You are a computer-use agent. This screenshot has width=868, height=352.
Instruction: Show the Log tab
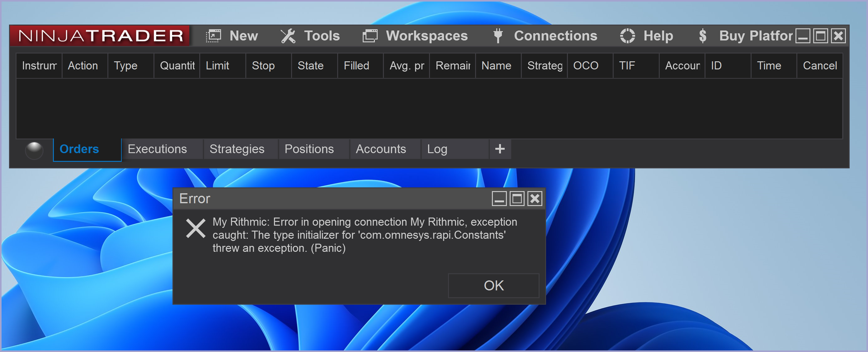[x=437, y=149]
